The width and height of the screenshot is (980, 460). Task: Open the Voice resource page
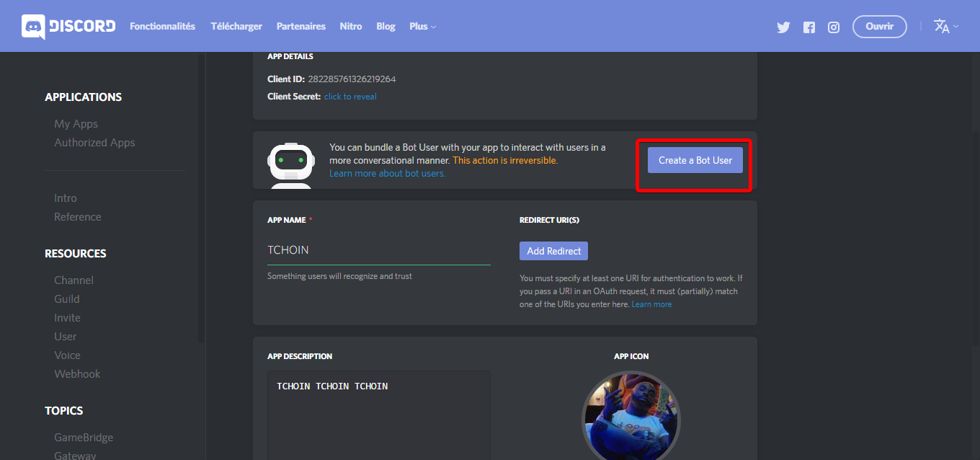click(67, 355)
